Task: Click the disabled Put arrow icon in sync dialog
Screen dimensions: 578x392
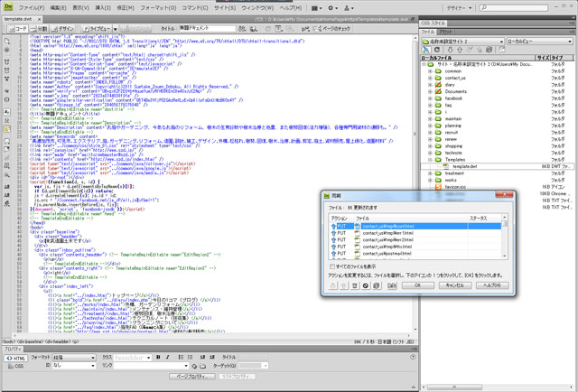Action: [344, 285]
